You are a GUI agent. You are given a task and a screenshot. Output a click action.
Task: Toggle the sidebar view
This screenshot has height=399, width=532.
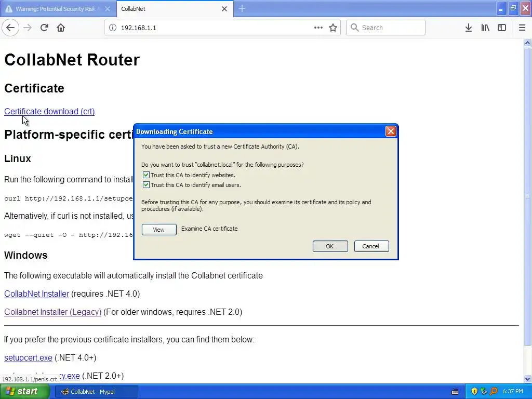pyautogui.click(x=502, y=28)
